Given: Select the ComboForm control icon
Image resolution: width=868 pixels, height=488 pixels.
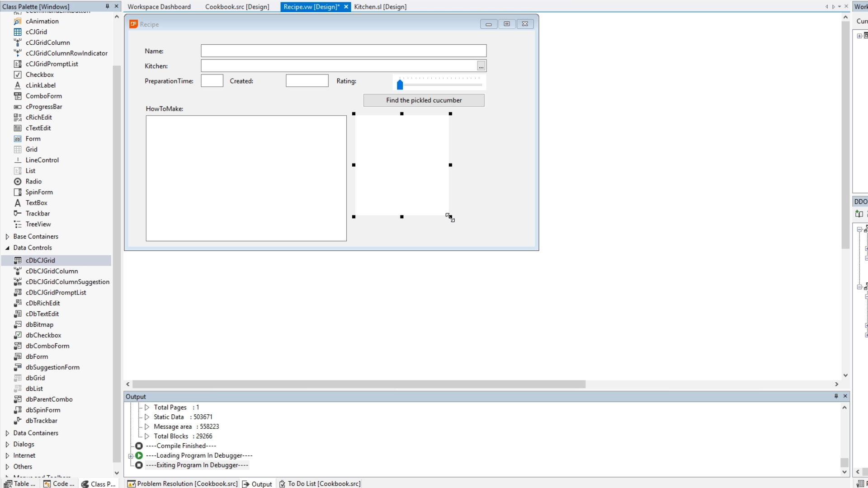Looking at the screenshot, I should tap(18, 96).
